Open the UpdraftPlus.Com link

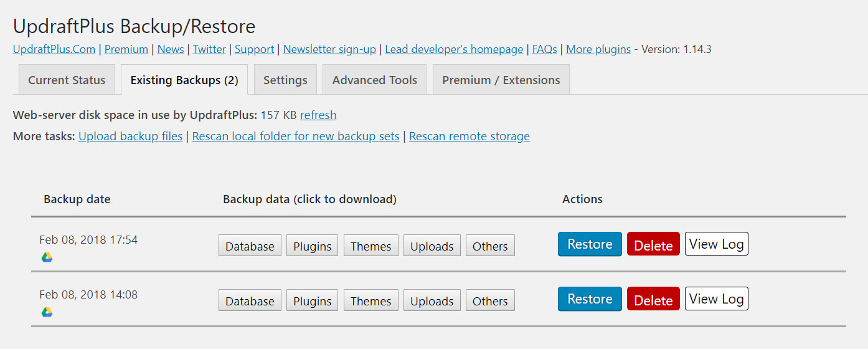point(54,49)
